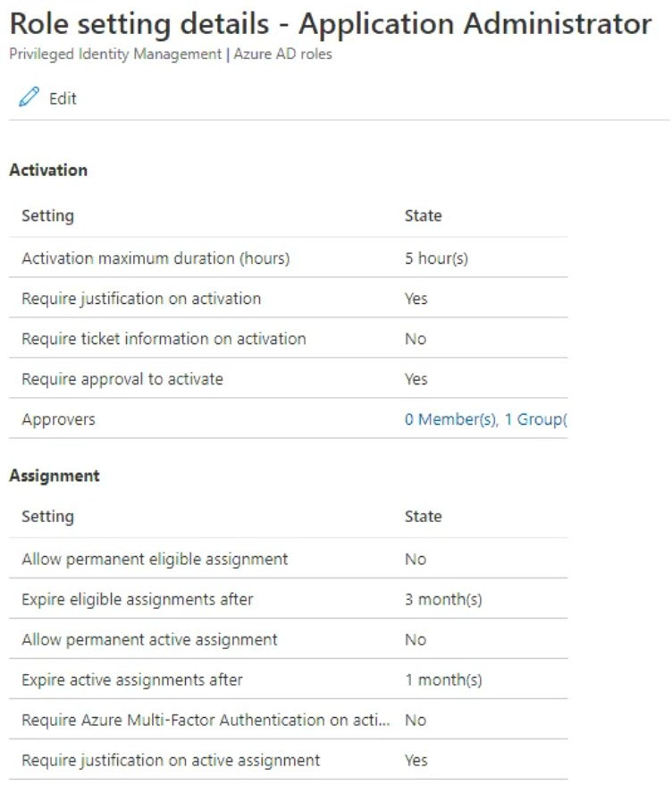Viewport: 672px width, 785px height.
Task: Click the Edit button label
Action: pyautogui.click(x=63, y=98)
